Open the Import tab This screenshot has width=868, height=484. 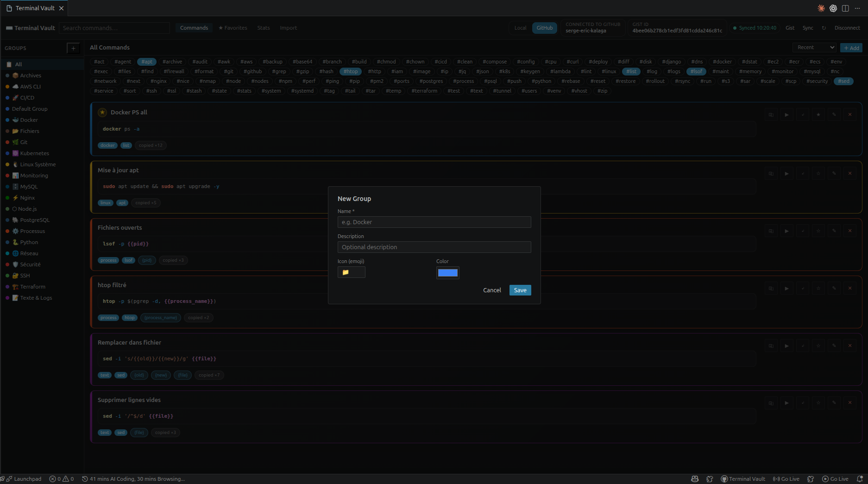(289, 28)
